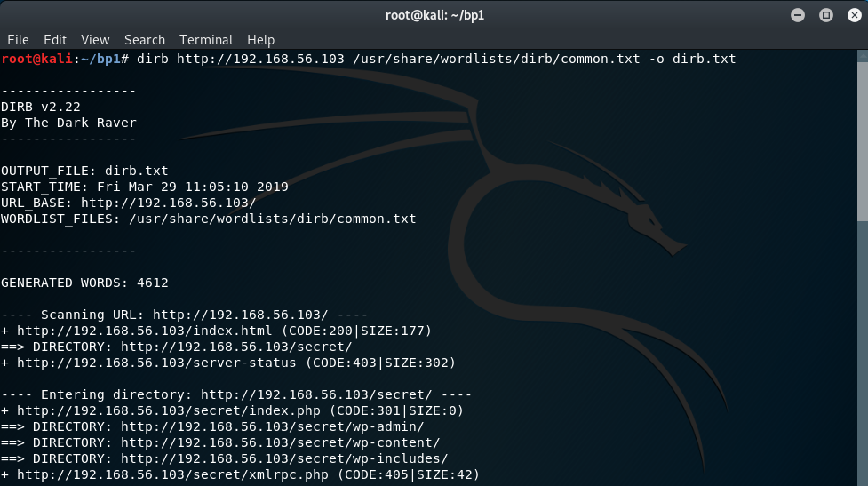The width and height of the screenshot is (868, 486).
Task: Click the URL_BASE line
Action: [x=129, y=203]
